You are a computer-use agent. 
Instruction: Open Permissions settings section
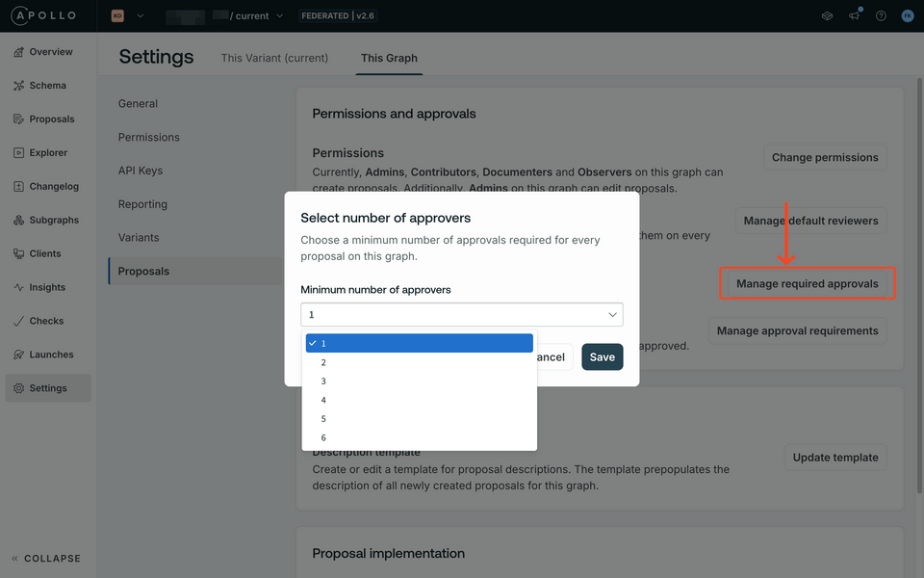(148, 138)
